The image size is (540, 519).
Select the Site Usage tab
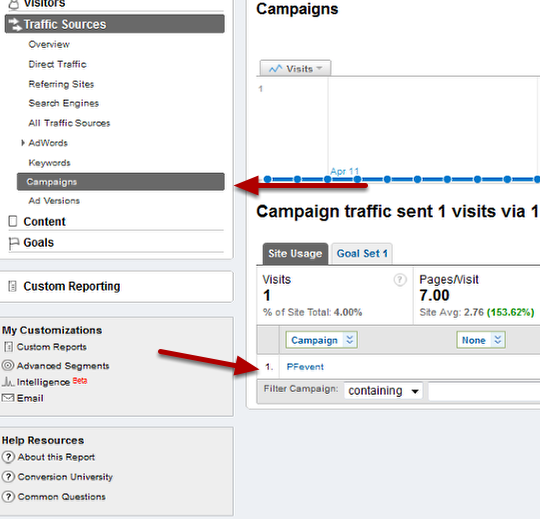pos(295,254)
